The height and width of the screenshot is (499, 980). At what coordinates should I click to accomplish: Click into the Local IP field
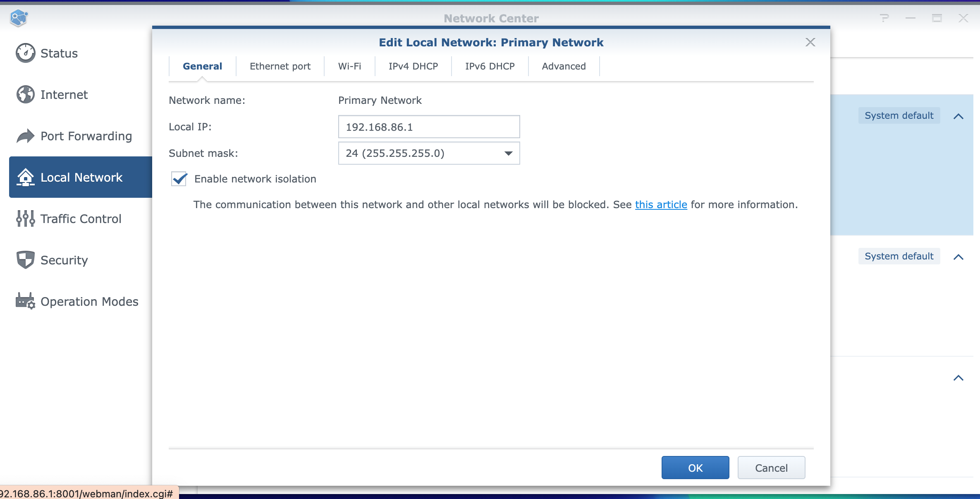(x=429, y=127)
